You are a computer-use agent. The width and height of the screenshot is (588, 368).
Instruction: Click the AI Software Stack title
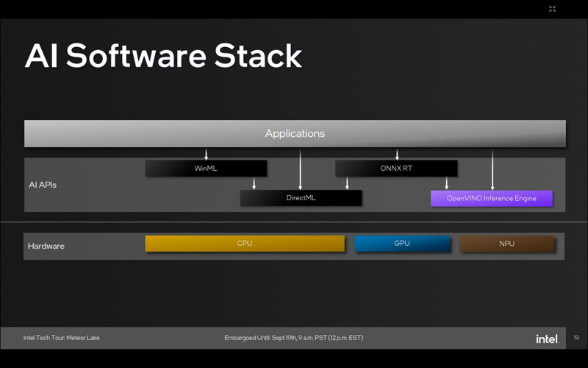point(163,56)
